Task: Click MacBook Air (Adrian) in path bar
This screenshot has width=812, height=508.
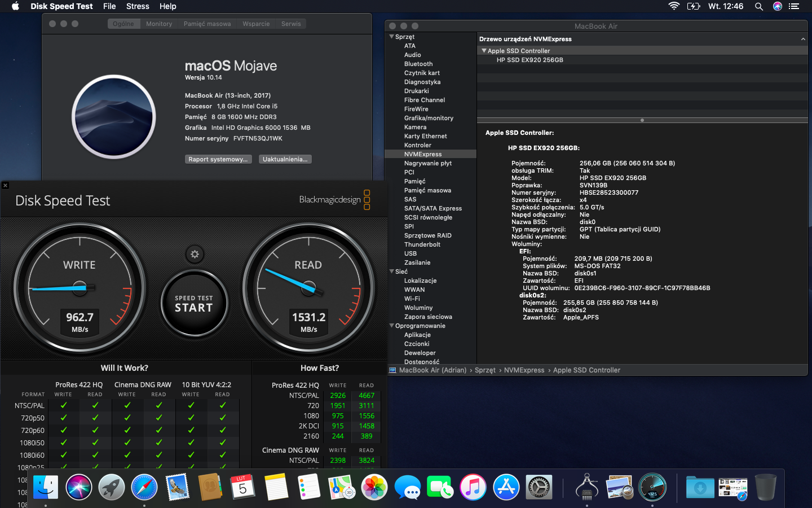Action: [x=433, y=370]
